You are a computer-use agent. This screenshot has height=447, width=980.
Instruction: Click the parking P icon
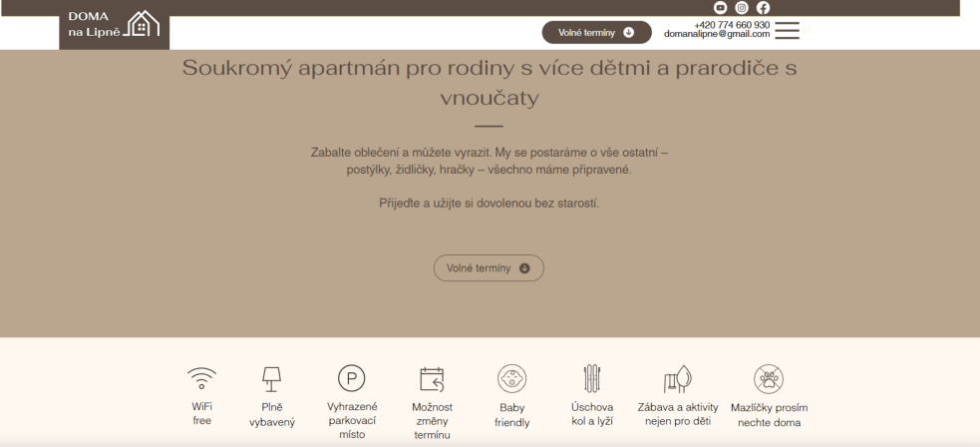pos(351,378)
